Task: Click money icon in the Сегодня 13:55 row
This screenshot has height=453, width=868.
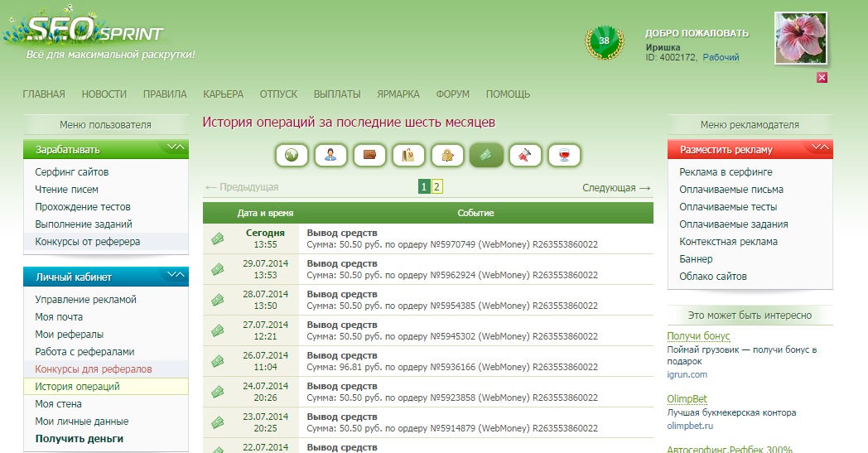Action: click(x=218, y=239)
